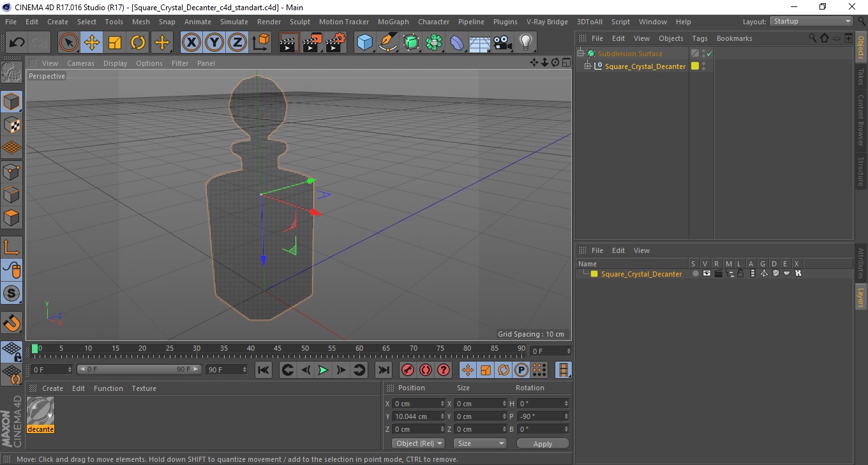This screenshot has width=868, height=465.
Task: Toggle Autokeying
Action: click(425, 370)
